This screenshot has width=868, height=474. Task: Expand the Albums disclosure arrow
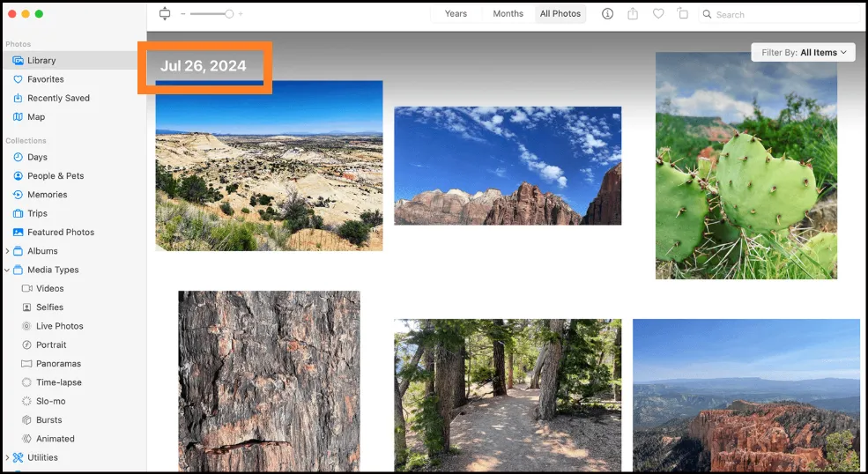(7, 251)
